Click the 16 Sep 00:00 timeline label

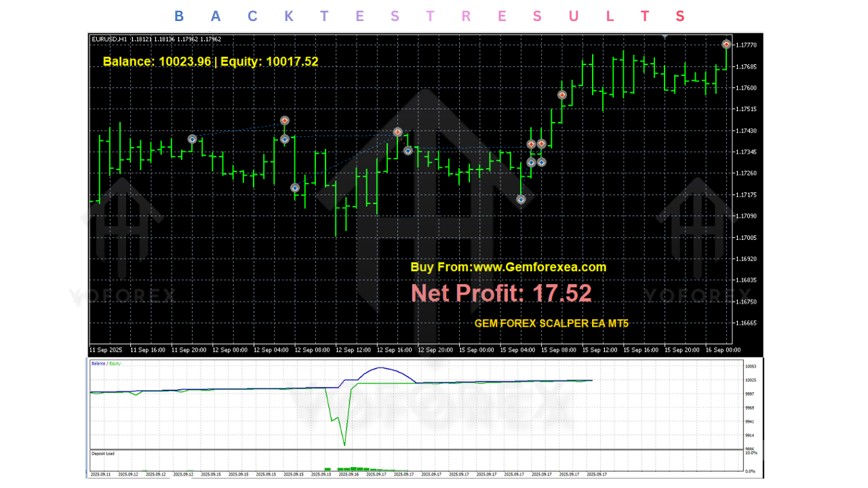(x=721, y=350)
